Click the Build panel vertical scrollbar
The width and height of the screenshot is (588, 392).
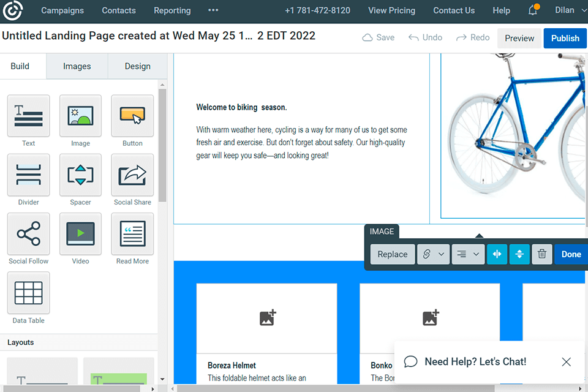tap(162, 145)
